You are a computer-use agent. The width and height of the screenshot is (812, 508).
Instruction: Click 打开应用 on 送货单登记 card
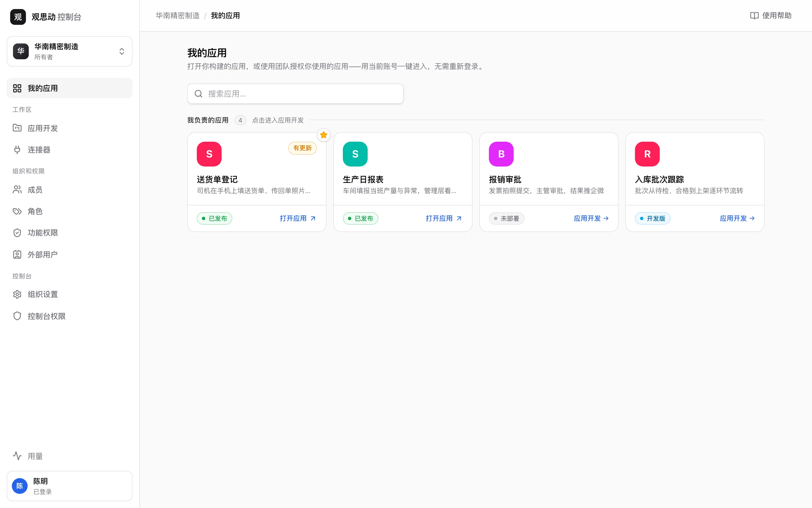298,218
